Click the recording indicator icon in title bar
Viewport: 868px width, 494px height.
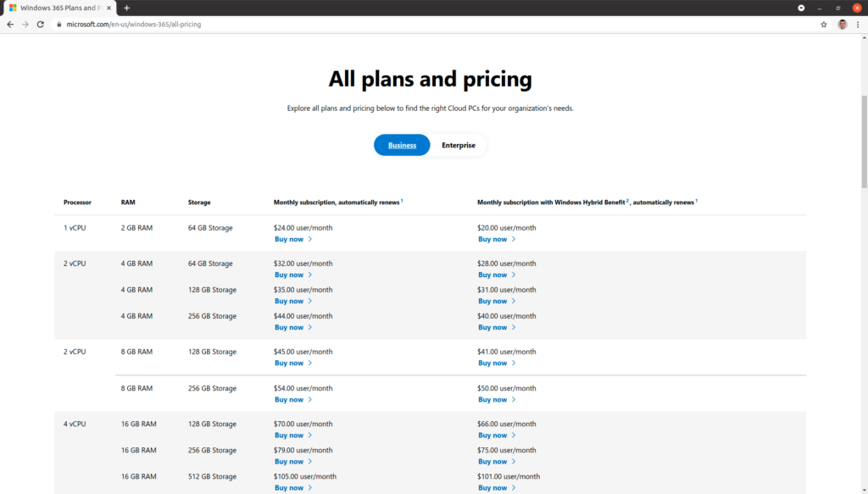(801, 8)
